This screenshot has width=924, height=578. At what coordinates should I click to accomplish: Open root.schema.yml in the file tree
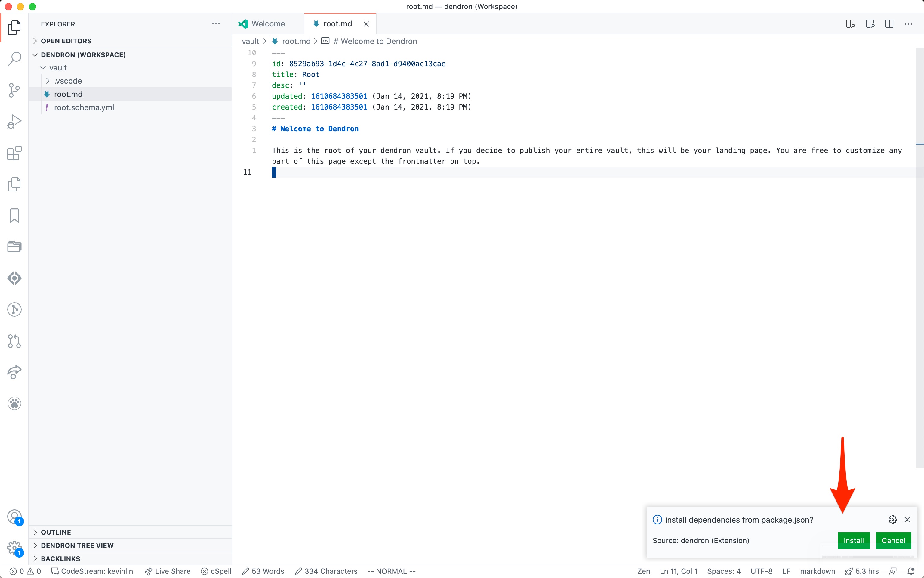click(130, 107)
